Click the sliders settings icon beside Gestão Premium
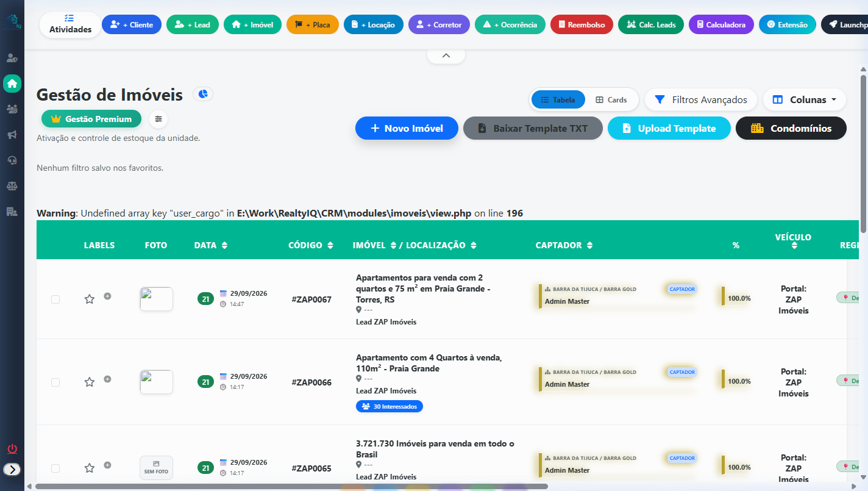Image resolution: width=868 pixels, height=491 pixels. point(158,119)
